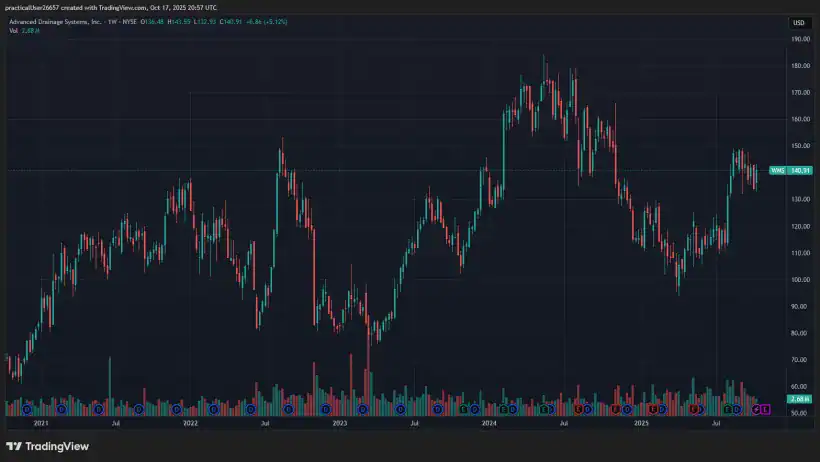Click the 190.00 price axis label
The width and height of the screenshot is (820, 462).
click(799, 39)
